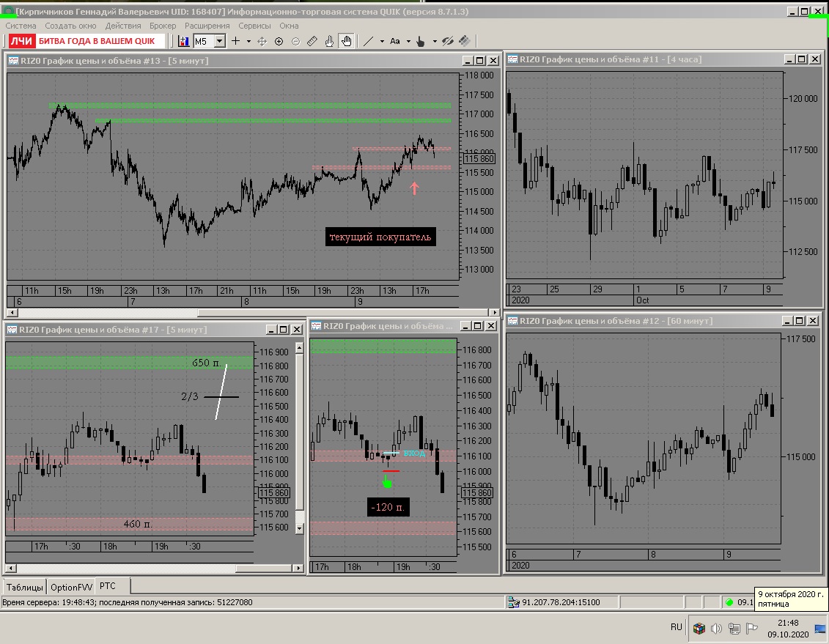829x644 pixels.
Task: Click the eraser delete drawings icon
Action: (464, 41)
